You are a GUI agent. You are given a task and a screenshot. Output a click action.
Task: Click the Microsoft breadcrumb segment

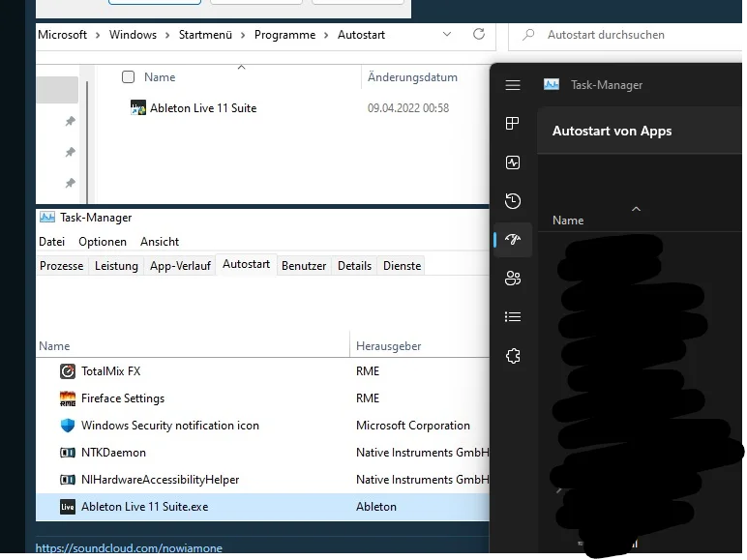pos(62,35)
